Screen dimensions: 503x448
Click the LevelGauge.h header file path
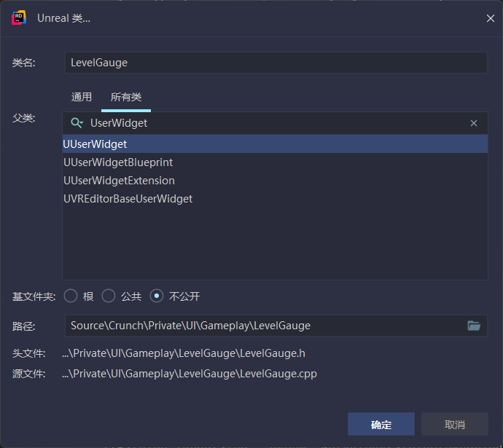coord(184,353)
